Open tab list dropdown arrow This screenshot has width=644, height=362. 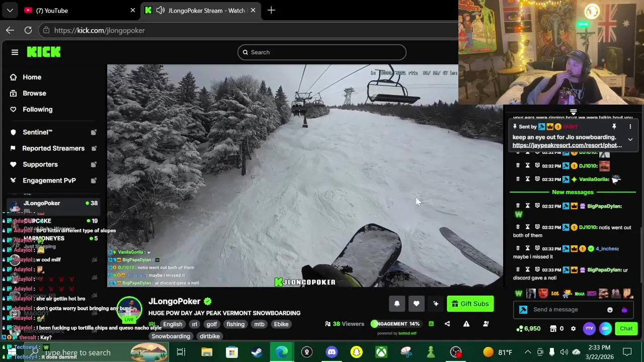coord(10,10)
